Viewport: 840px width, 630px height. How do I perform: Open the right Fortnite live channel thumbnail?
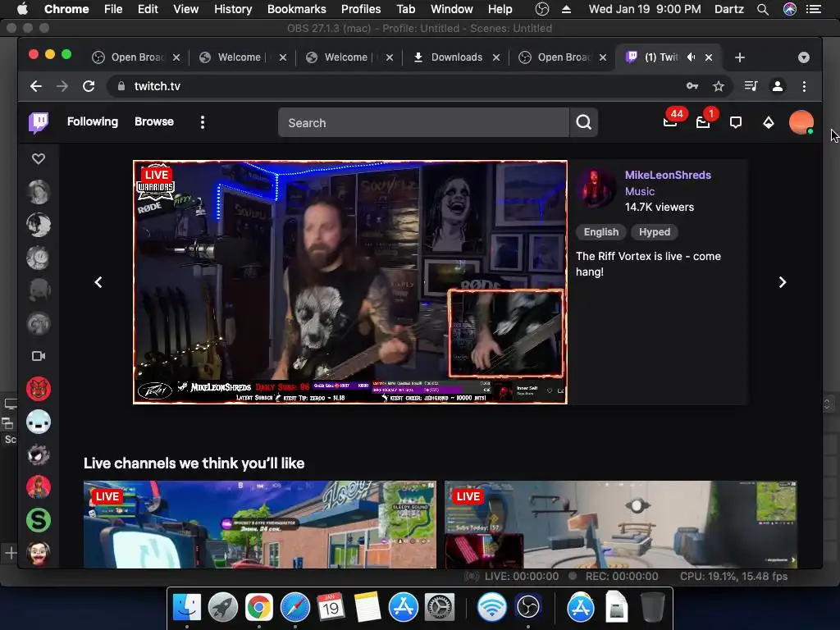pos(621,524)
